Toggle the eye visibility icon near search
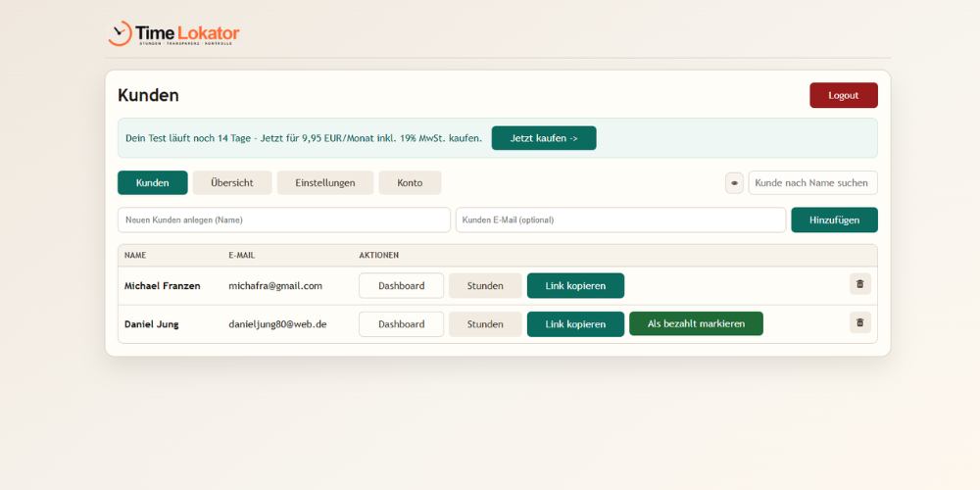This screenshot has height=490, width=980. [734, 183]
